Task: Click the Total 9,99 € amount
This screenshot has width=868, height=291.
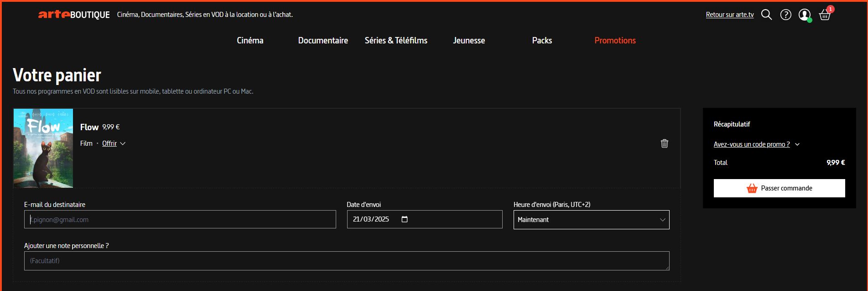Action: pos(836,163)
